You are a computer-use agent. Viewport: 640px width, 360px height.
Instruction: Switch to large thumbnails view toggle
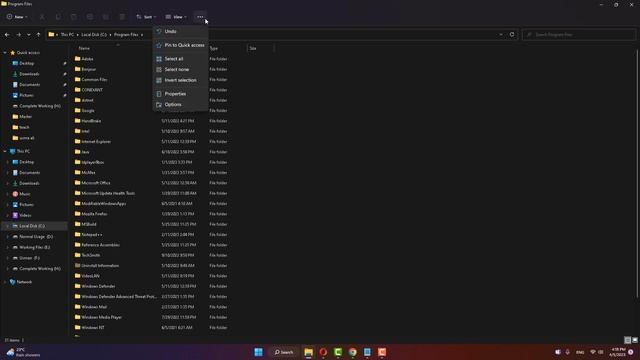pyautogui.click(x=635, y=340)
